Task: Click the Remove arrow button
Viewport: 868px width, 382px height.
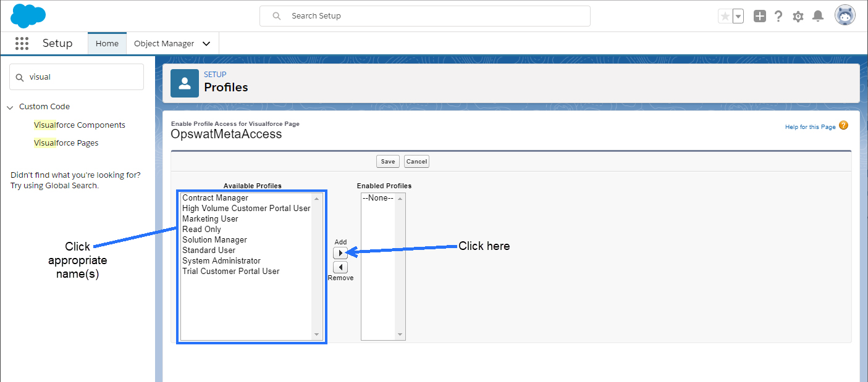Action: point(340,267)
